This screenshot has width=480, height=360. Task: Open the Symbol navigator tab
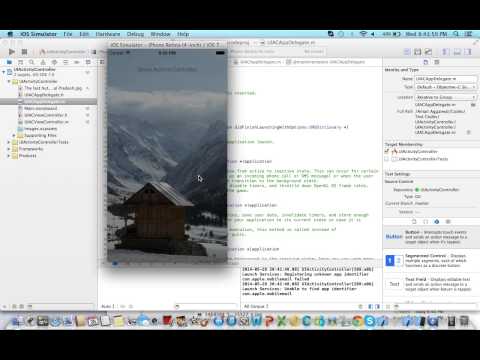click(20, 62)
